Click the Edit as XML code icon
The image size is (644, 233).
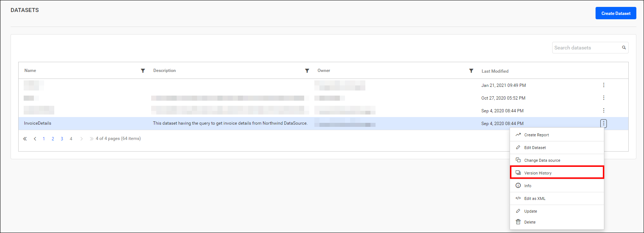pyautogui.click(x=518, y=198)
